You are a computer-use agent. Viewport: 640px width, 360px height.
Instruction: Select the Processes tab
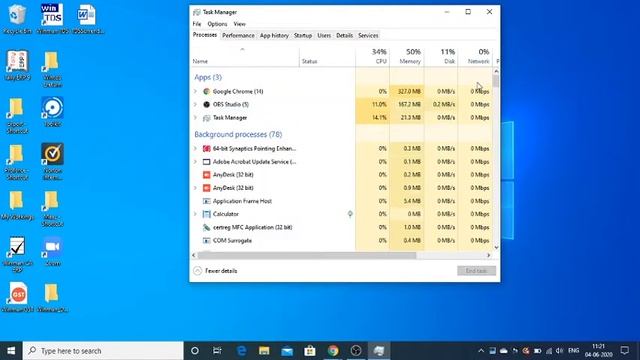[205, 35]
